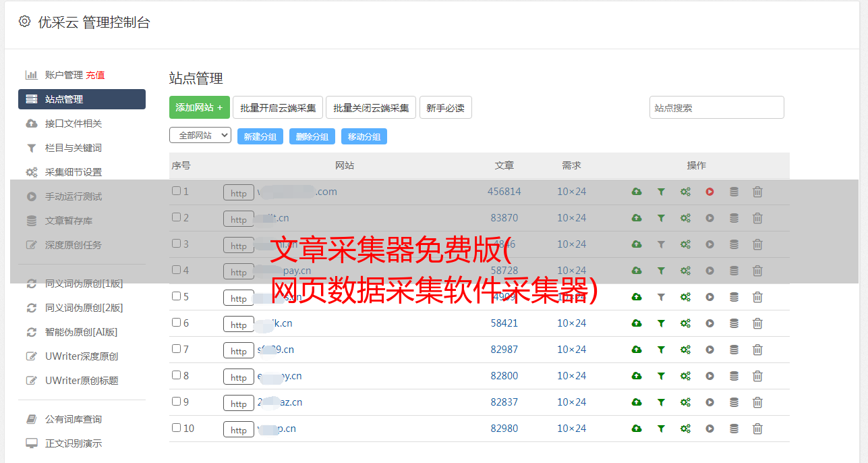
Task: Click the gear icon beside 优采云 title
Action: tap(25, 22)
